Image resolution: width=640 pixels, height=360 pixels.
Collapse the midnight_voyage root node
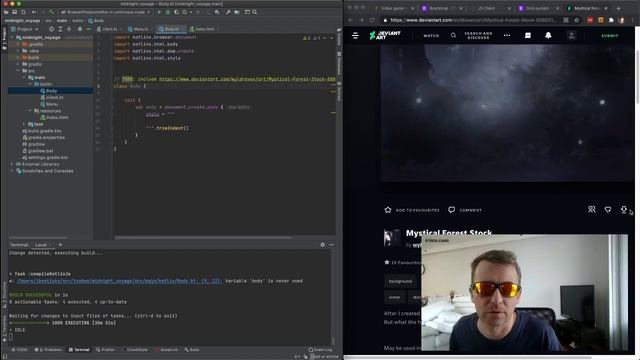click(12, 38)
